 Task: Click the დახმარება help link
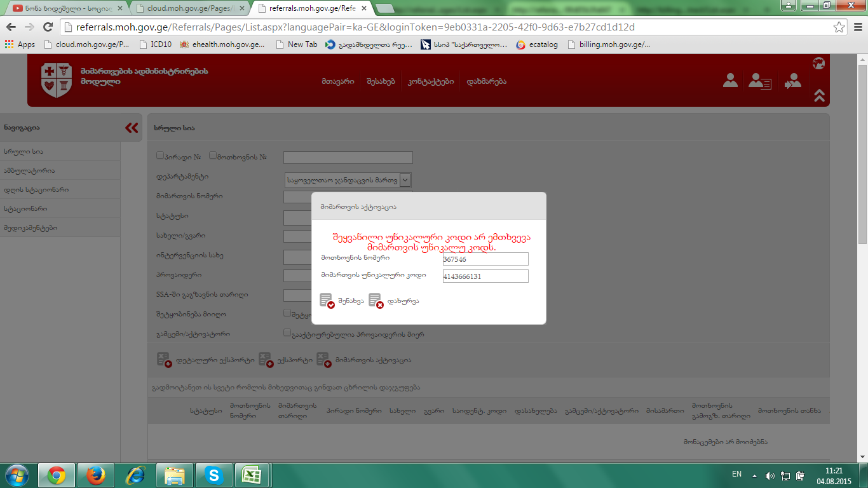pos(486,81)
